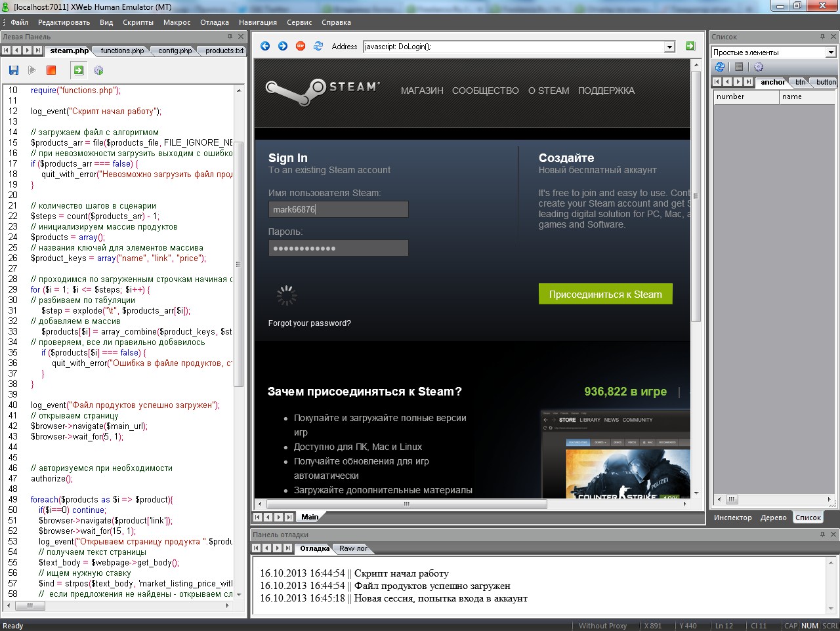This screenshot has width=840, height=631.
Task: Jump to last file tab in left panel
Action: 38,51
